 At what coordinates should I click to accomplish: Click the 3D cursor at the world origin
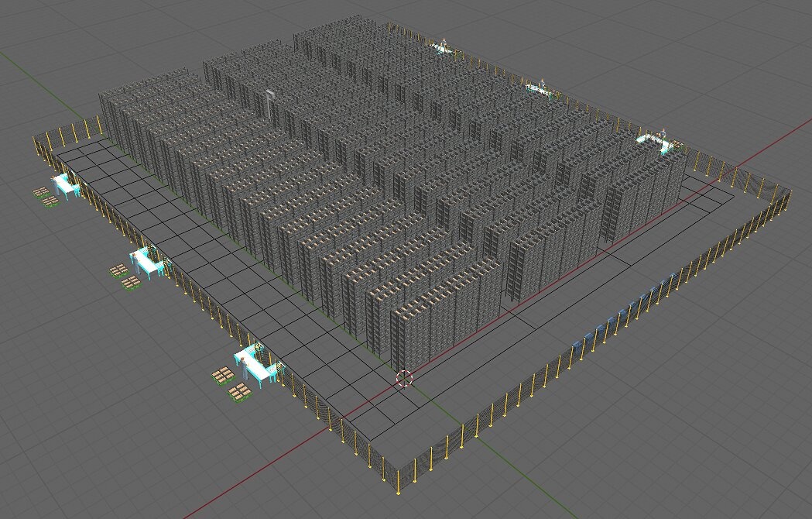(404, 379)
